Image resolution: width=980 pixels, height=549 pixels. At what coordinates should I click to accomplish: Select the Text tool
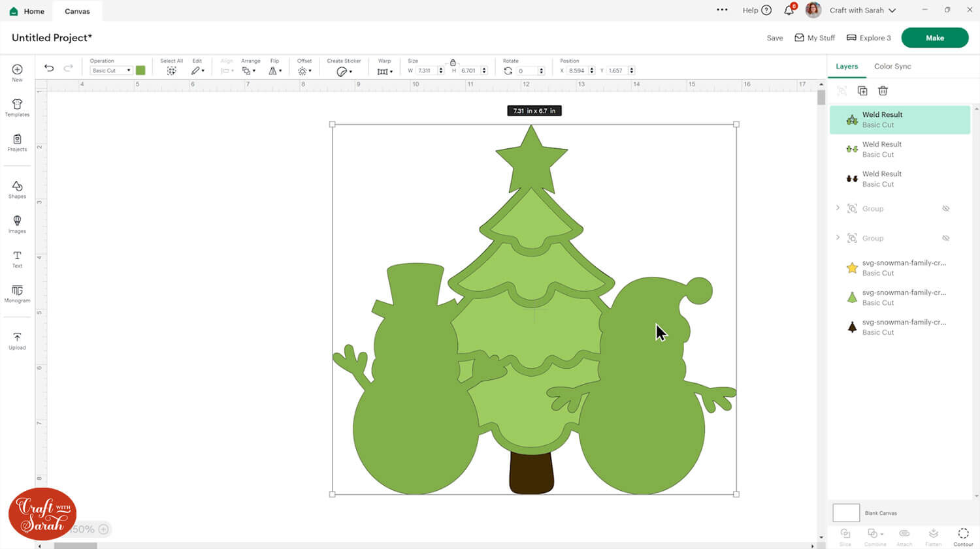17,259
